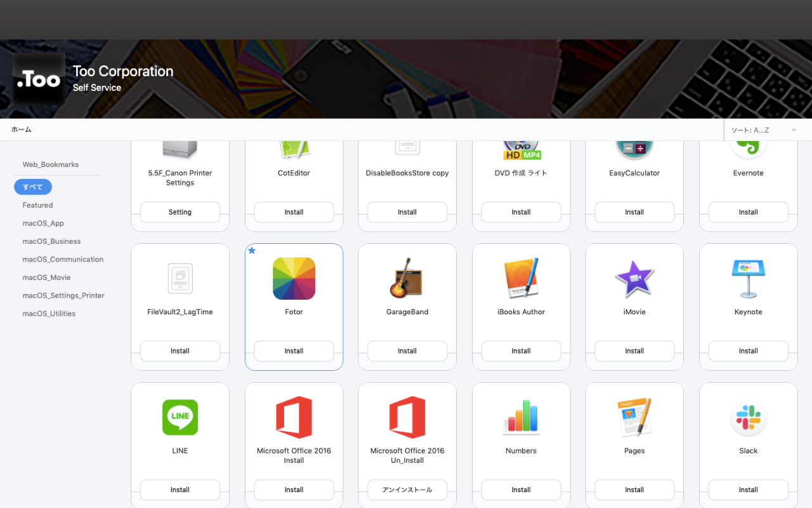Install LINE
This screenshot has width=812, height=508.
click(x=180, y=490)
